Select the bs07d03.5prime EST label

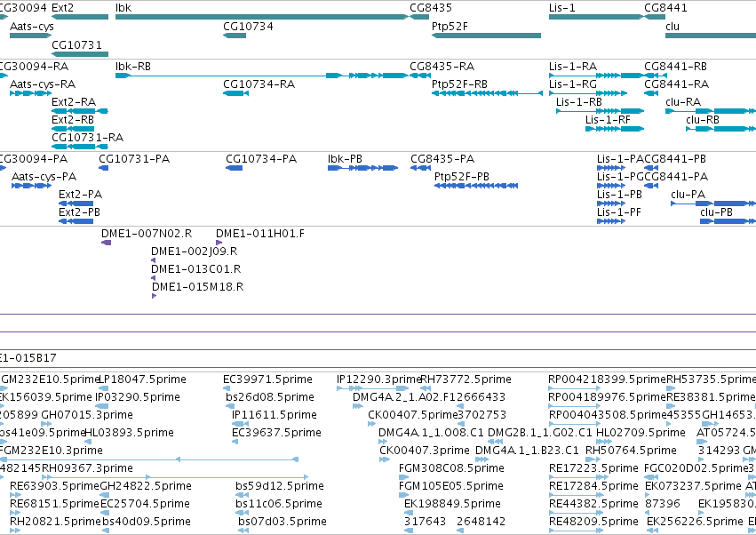(x=282, y=522)
